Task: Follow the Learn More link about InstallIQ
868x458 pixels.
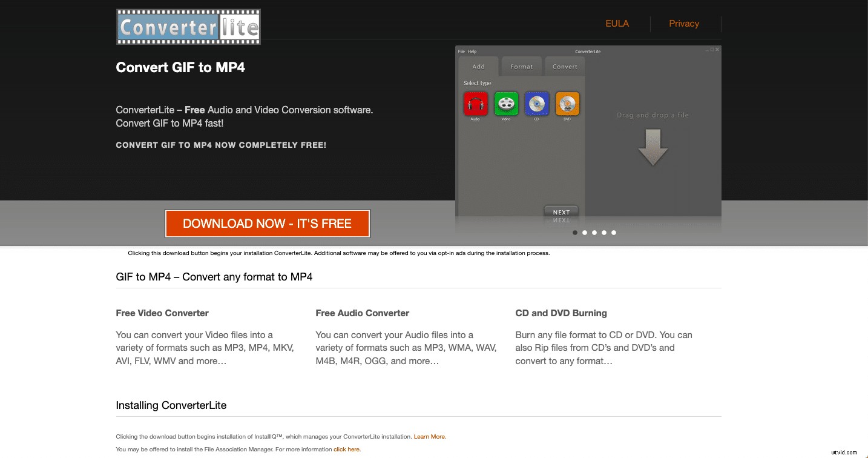Action: tap(430, 436)
